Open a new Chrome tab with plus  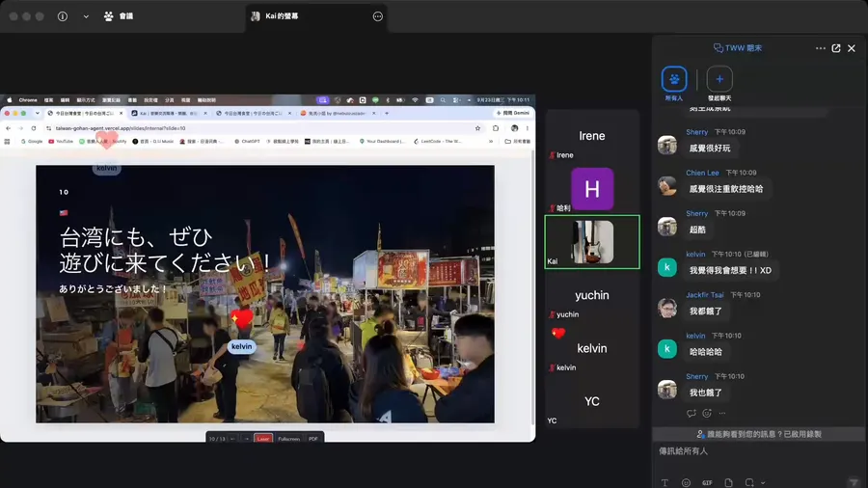click(x=387, y=113)
